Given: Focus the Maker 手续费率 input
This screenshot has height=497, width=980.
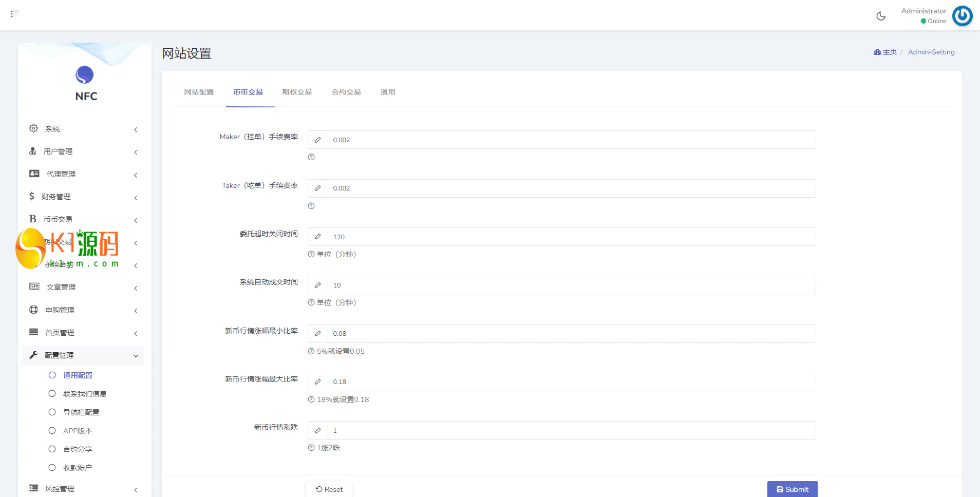Looking at the screenshot, I should pyautogui.click(x=572, y=140).
